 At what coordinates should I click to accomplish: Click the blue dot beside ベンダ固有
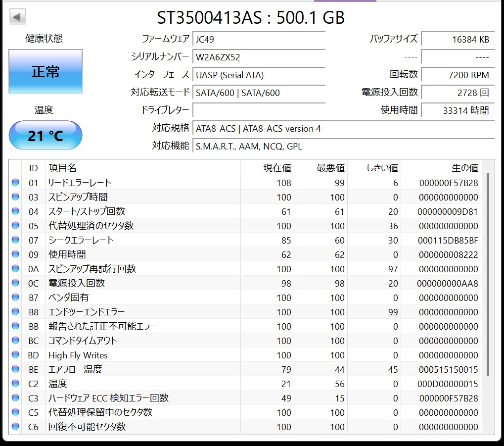pos(15,297)
